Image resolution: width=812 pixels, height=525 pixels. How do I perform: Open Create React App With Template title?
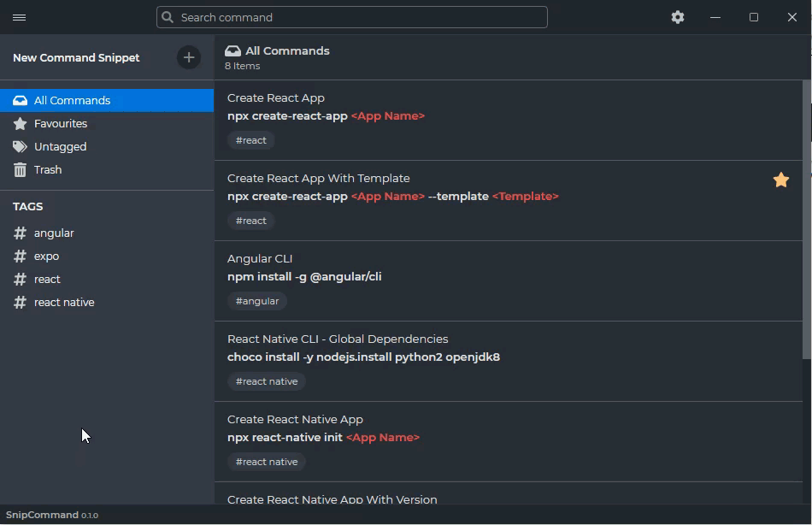[x=319, y=179]
